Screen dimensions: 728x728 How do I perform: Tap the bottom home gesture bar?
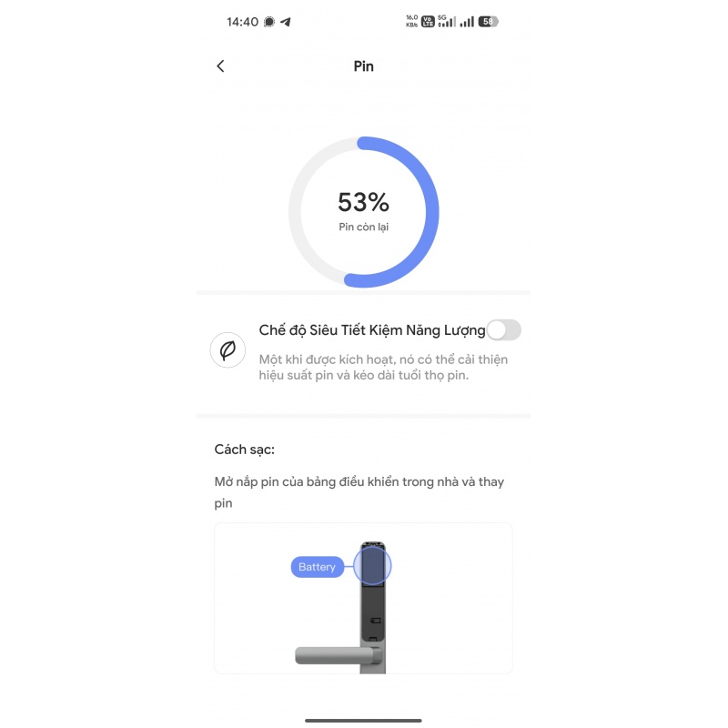[x=363, y=720]
